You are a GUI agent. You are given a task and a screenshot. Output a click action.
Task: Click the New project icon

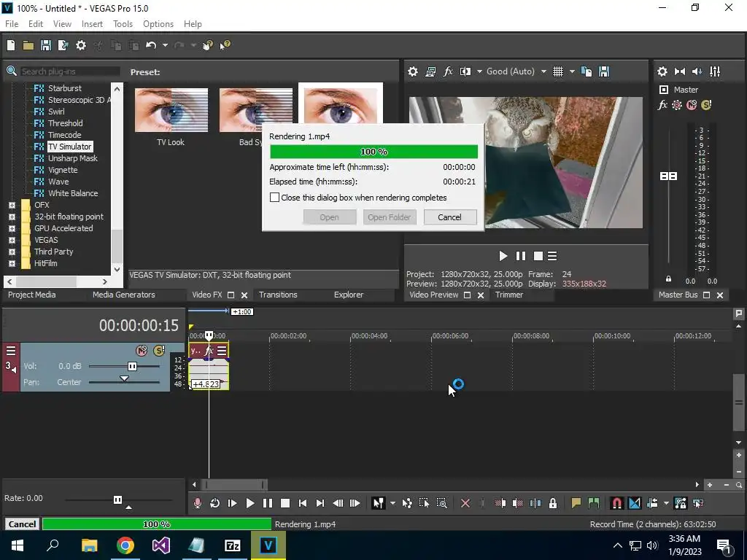[11, 45]
